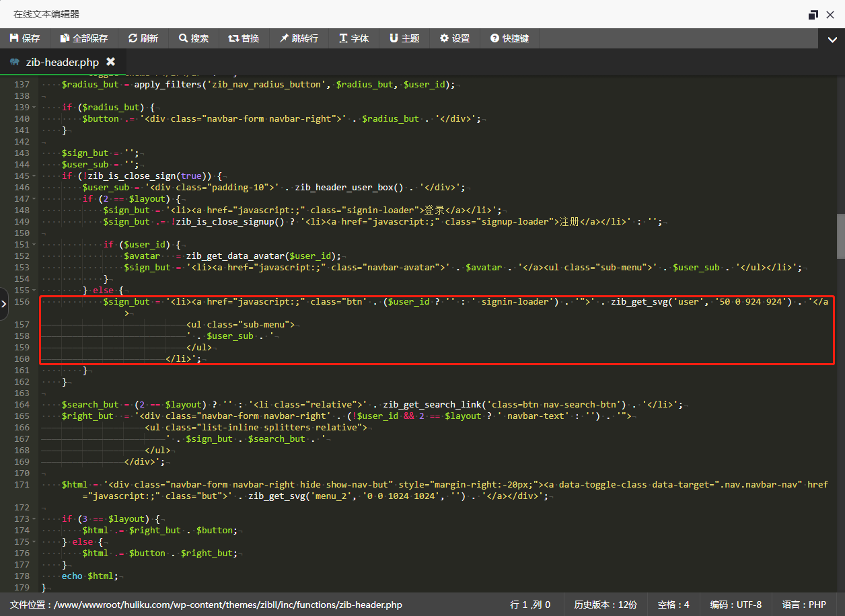Image resolution: width=845 pixels, height=616 pixels.
Task: Open the editor Settings (设置)
Action: coord(454,38)
